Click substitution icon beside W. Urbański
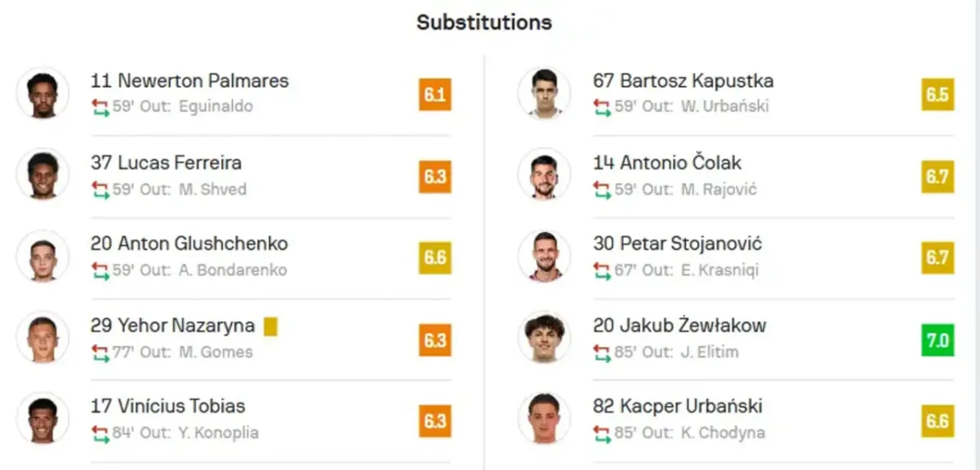This screenshot has height=470, width=980. pyautogui.click(x=602, y=107)
